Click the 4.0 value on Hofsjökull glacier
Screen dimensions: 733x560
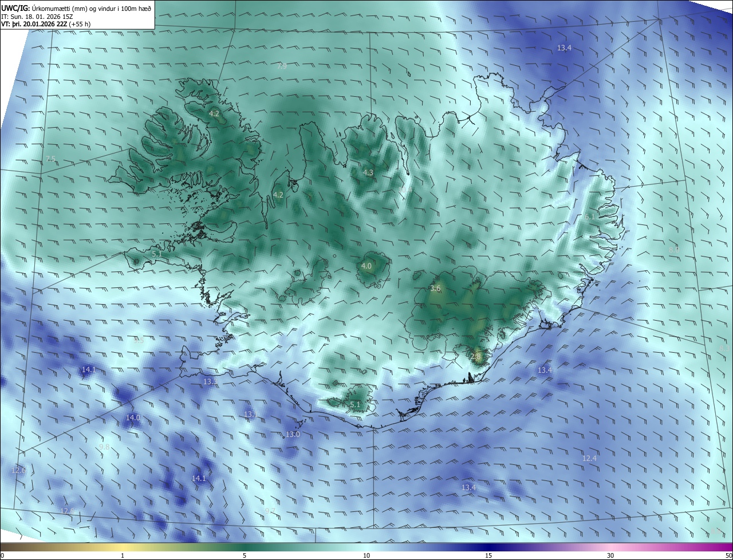point(366,266)
